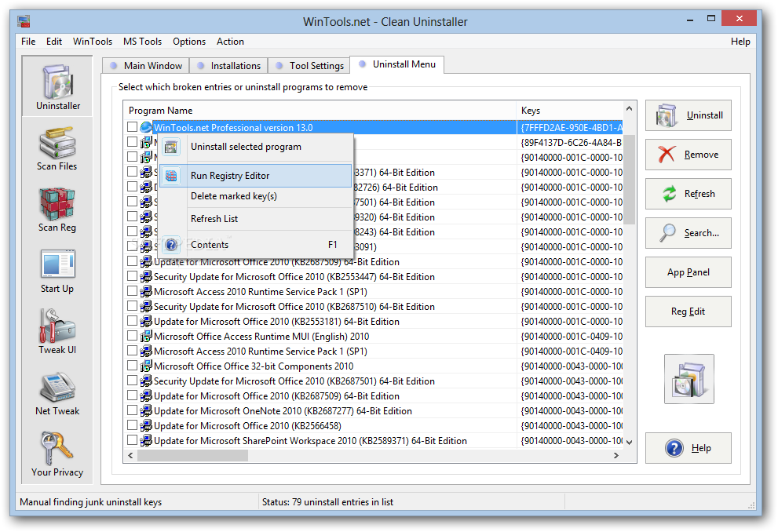Switch to the Tool Settings tab
The width and height of the screenshot is (778, 532).
point(309,65)
